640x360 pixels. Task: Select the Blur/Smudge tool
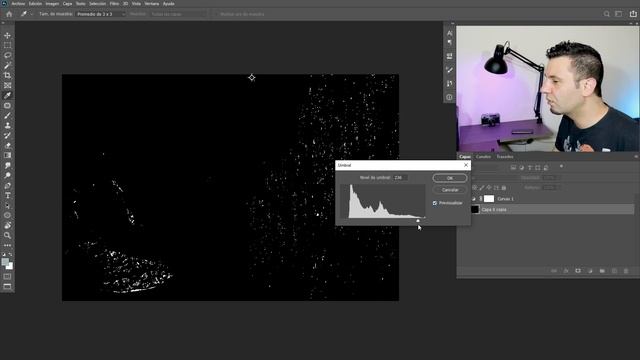pyautogui.click(x=7, y=165)
